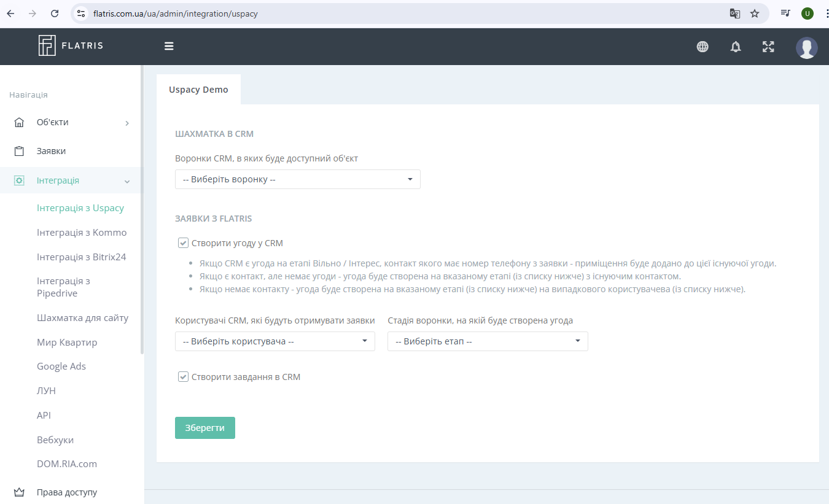Toggle Створити угоду у CRM checkbox

tap(183, 243)
